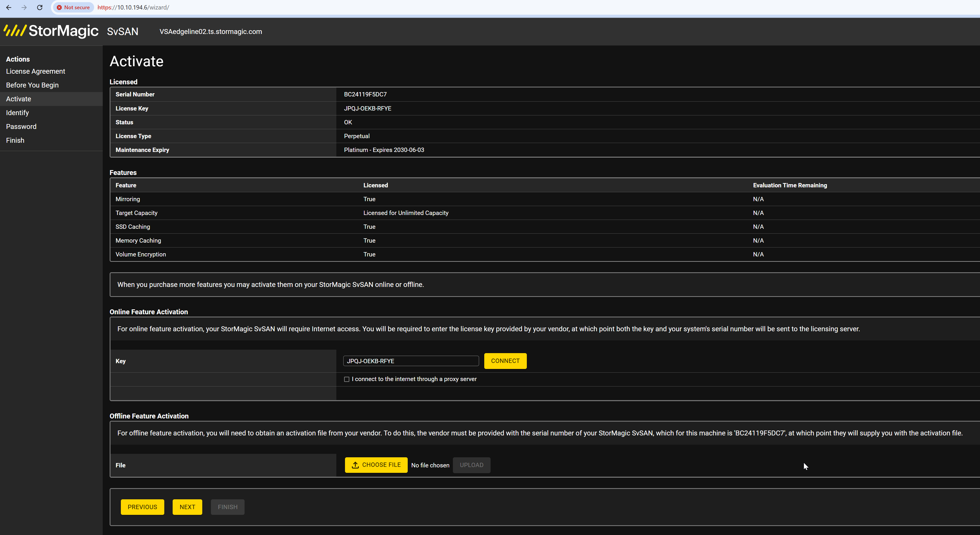Click the Status value OK
Image resolution: width=980 pixels, height=535 pixels.
click(348, 122)
